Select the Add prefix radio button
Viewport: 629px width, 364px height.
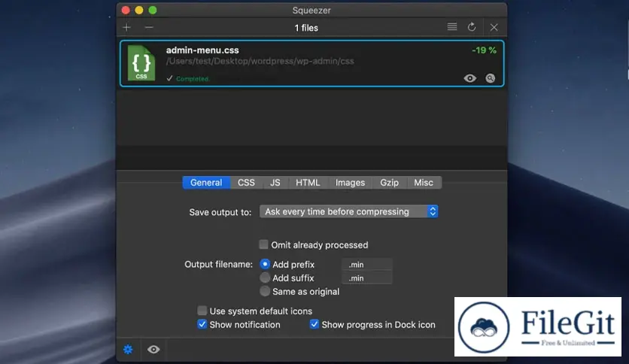point(265,264)
